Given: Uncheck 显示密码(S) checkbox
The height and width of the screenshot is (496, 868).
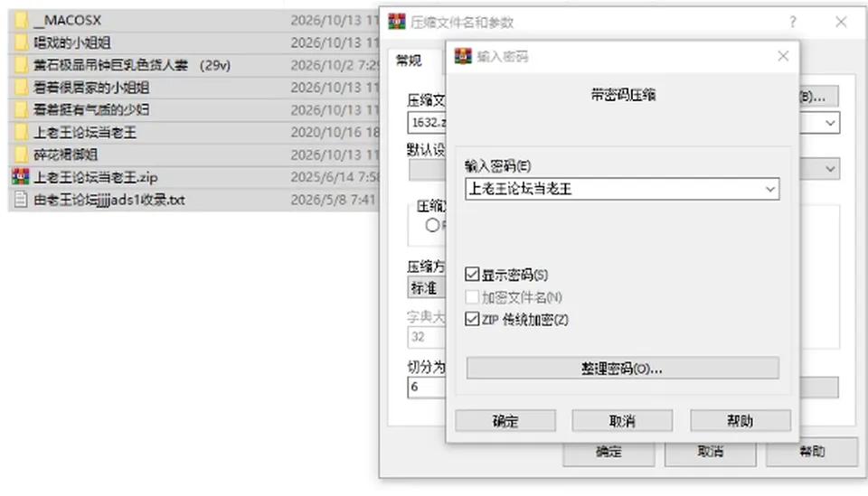Looking at the screenshot, I should [x=472, y=275].
